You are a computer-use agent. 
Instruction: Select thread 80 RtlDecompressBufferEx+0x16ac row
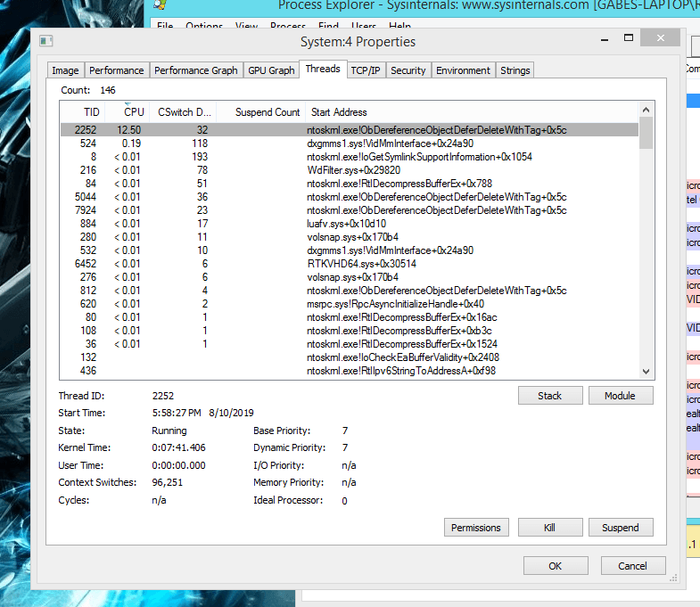tap(349, 317)
